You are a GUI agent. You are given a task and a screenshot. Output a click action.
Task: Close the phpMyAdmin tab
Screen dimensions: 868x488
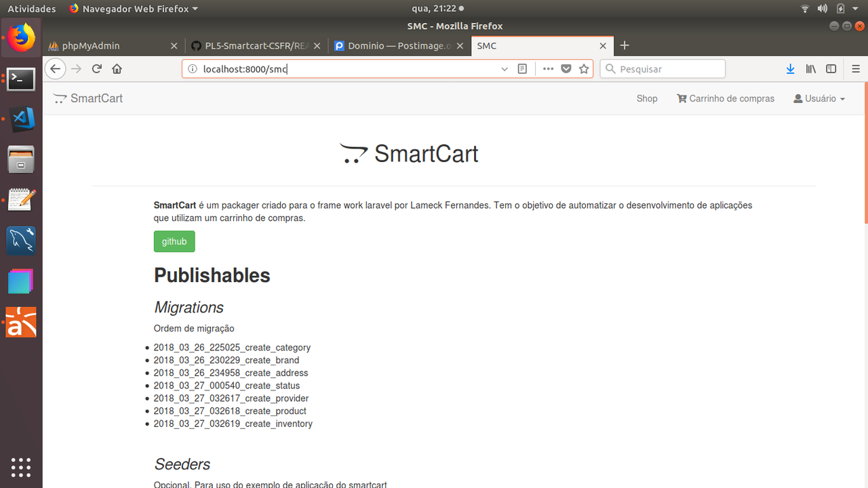[174, 46]
